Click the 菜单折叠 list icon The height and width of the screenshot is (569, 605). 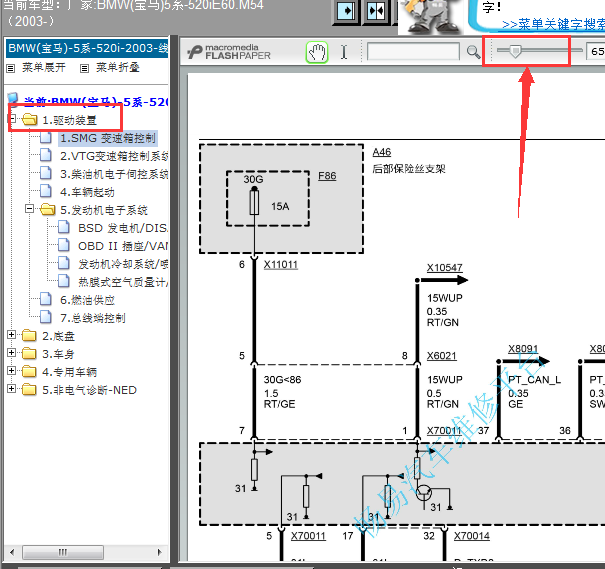coord(84,69)
